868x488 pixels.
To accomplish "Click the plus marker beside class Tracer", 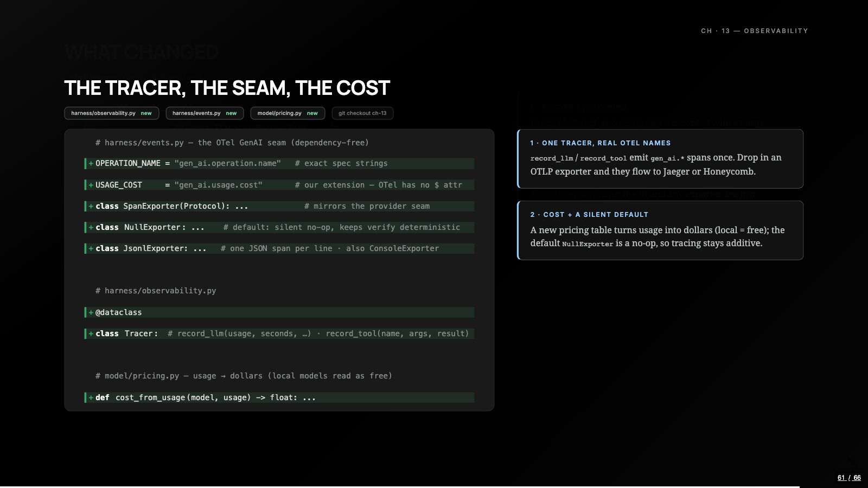I will click(91, 333).
